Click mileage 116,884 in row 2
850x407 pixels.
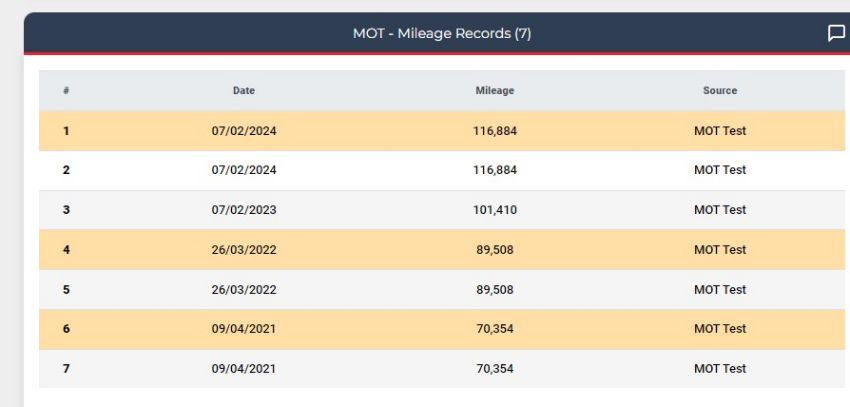pos(495,170)
